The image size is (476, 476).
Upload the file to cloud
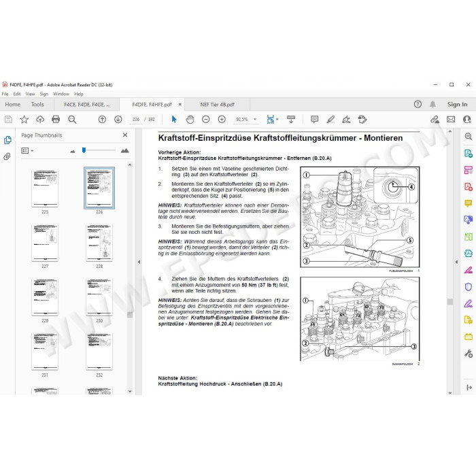click(x=40, y=119)
